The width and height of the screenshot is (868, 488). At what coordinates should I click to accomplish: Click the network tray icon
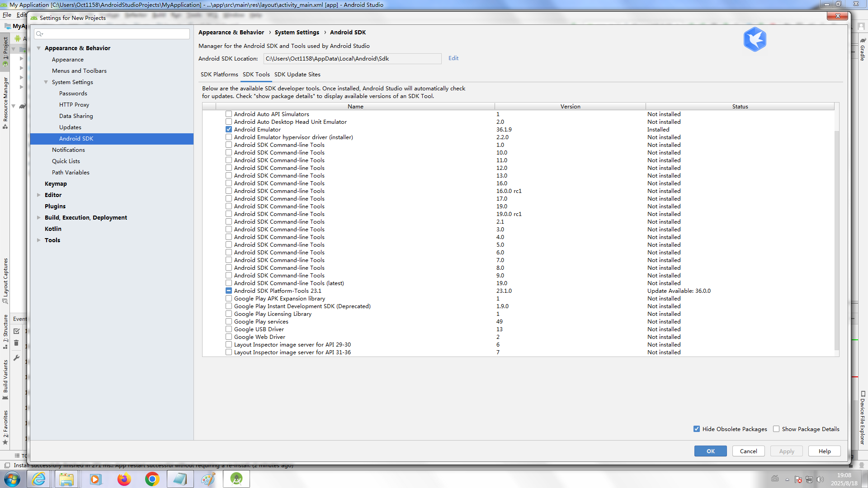tap(809, 479)
